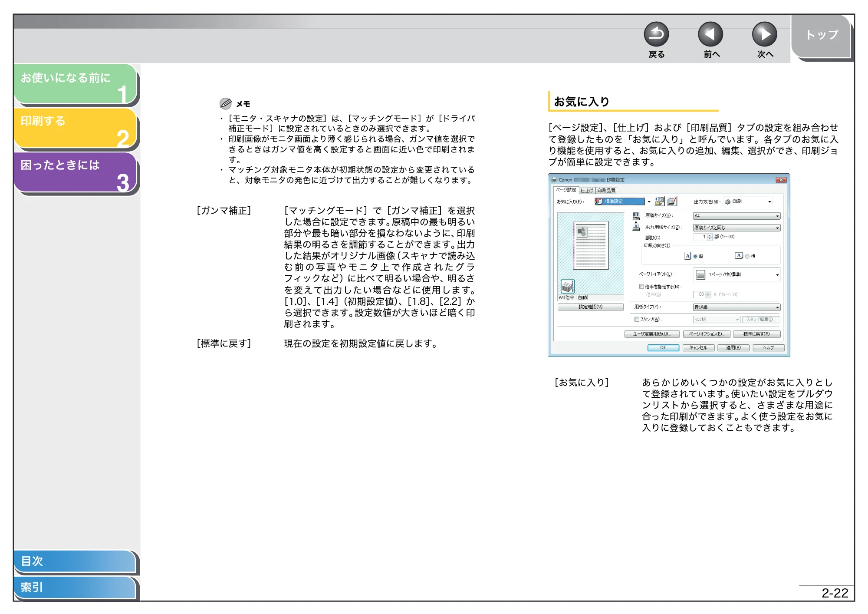Click the edit favorite icon in print dialog
The height and width of the screenshot is (614, 868).
pos(672,201)
